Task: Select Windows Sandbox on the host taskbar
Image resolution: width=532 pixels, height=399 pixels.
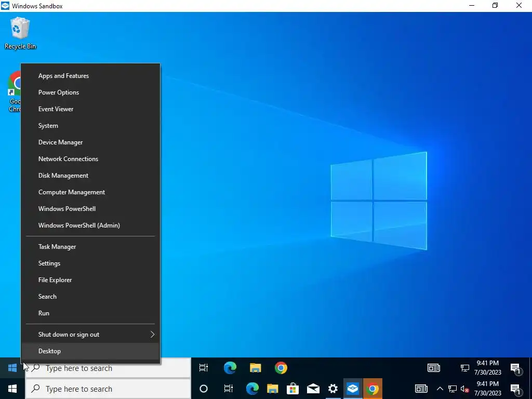Action: click(353, 389)
